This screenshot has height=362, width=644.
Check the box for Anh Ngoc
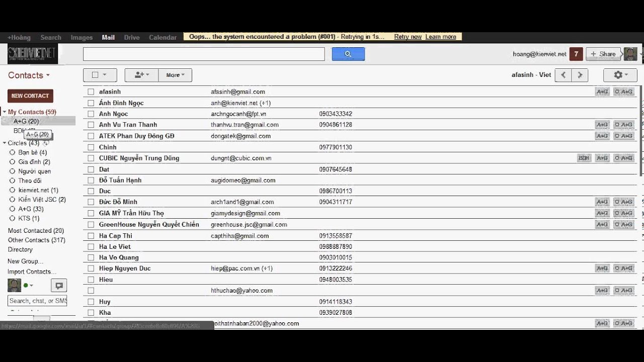pyautogui.click(x=91, y=114)
